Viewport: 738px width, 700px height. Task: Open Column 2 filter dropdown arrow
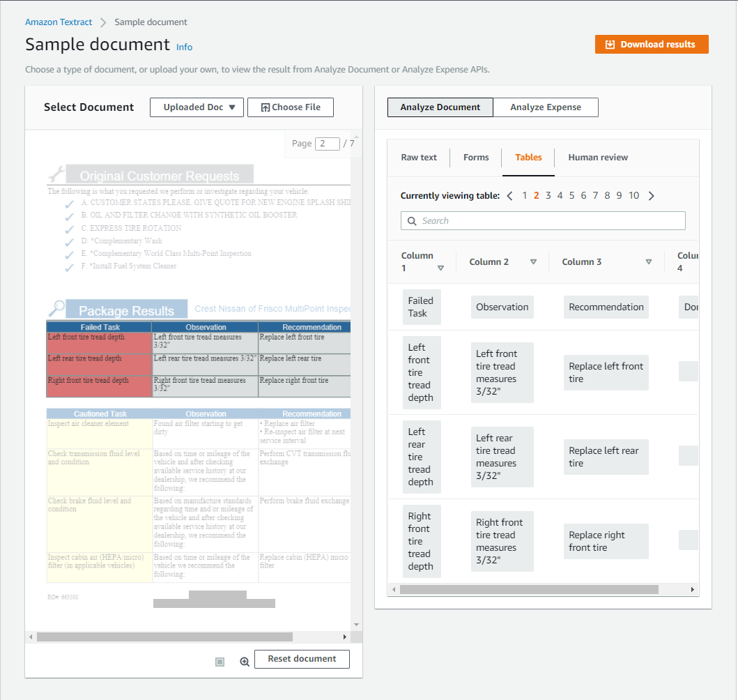533,261
